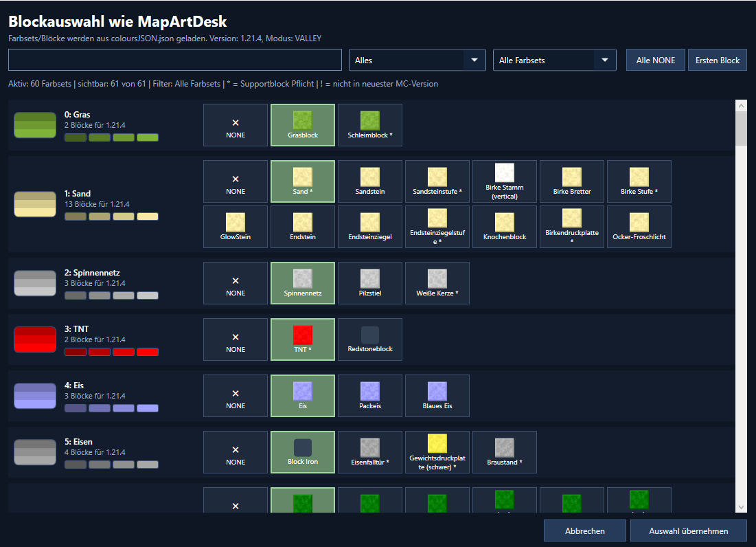Screen dimensions: 756x547
Task: Open the Alles filter dropdown
Action: click(417, 60)
